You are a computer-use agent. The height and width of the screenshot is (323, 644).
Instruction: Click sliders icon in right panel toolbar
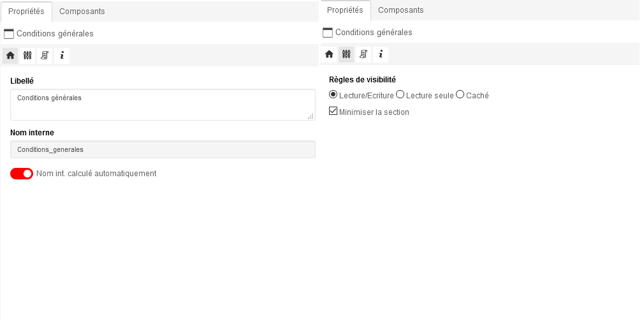click(346, 54)
